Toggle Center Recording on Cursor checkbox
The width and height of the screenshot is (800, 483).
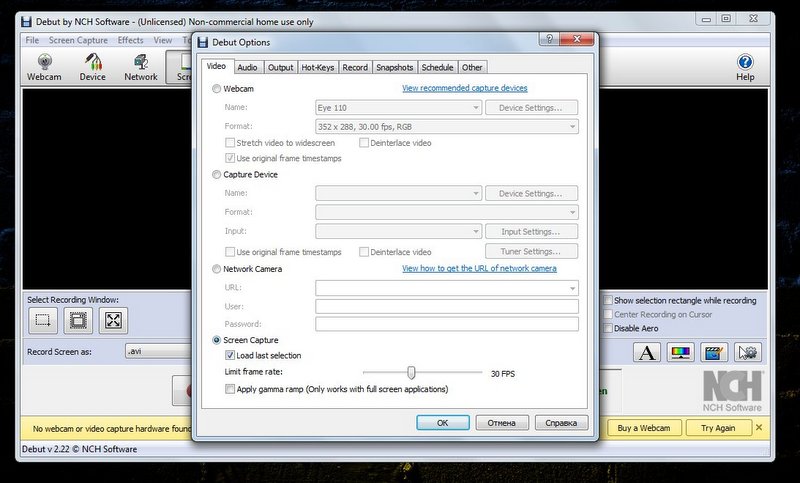pos(608,314)
